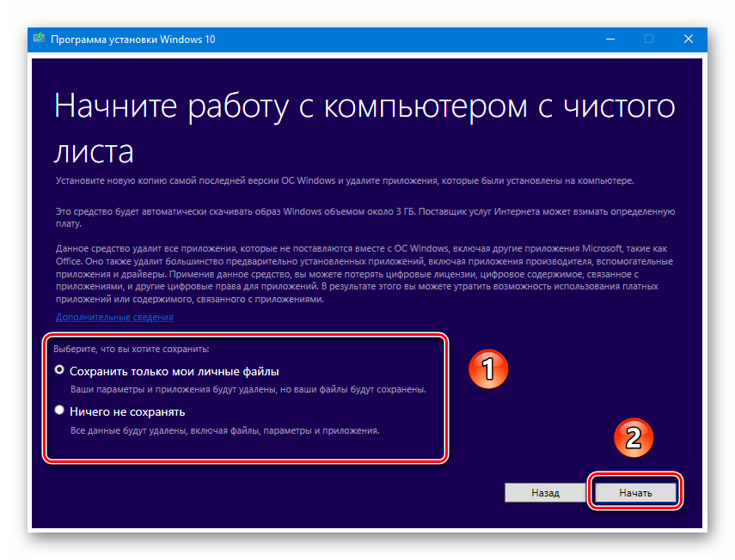Click the description "Все данные будут удалены"
The image size is (735, 560).
(x=224, y=430)
